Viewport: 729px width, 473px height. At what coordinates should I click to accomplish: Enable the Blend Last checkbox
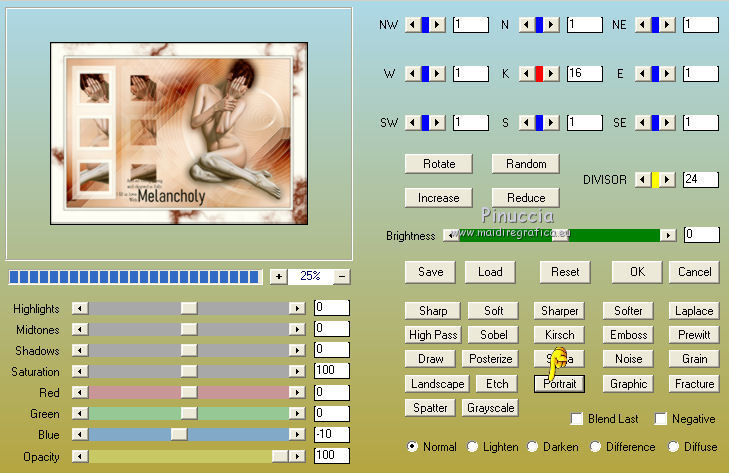click(x=577, y=419)
